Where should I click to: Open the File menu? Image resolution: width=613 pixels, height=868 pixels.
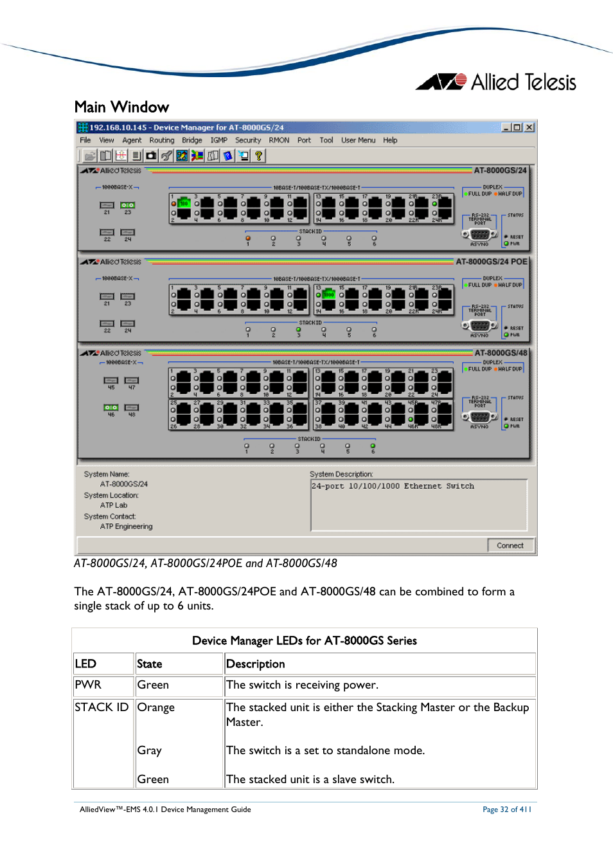tap(85, 140)
